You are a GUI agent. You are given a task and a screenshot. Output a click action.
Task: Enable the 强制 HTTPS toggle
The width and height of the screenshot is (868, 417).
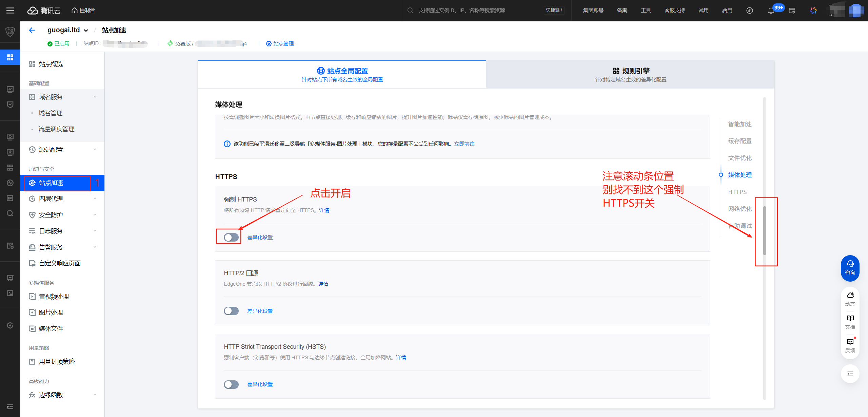click(x=231, y=237)
